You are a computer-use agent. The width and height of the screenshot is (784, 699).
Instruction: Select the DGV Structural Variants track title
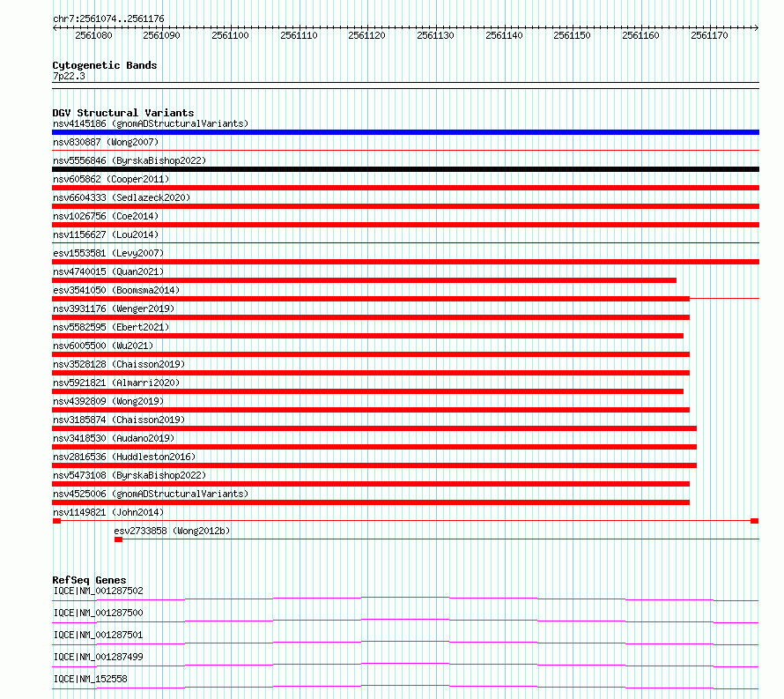(x=123, y=113)
